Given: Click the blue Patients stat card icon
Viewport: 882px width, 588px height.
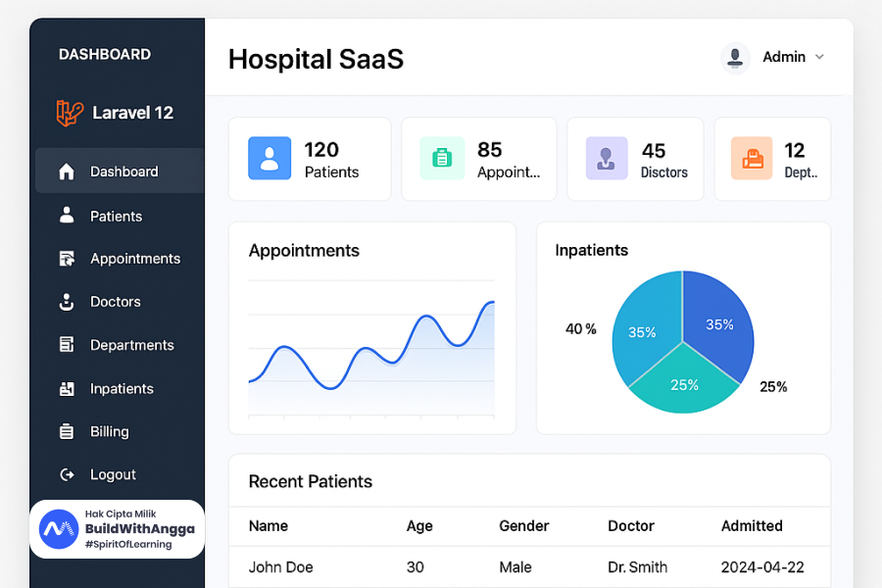Looking at the screenshot, I should (269, 158).
